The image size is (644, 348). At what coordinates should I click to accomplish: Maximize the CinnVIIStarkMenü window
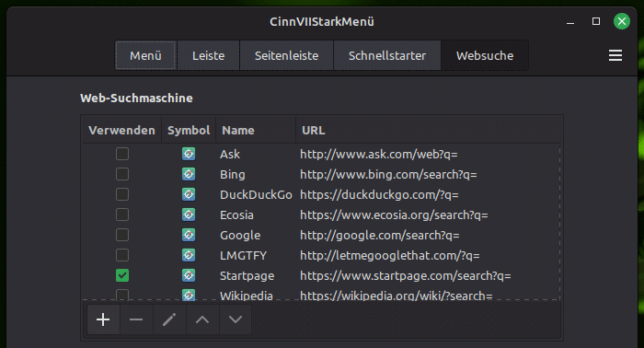(596, 21)
